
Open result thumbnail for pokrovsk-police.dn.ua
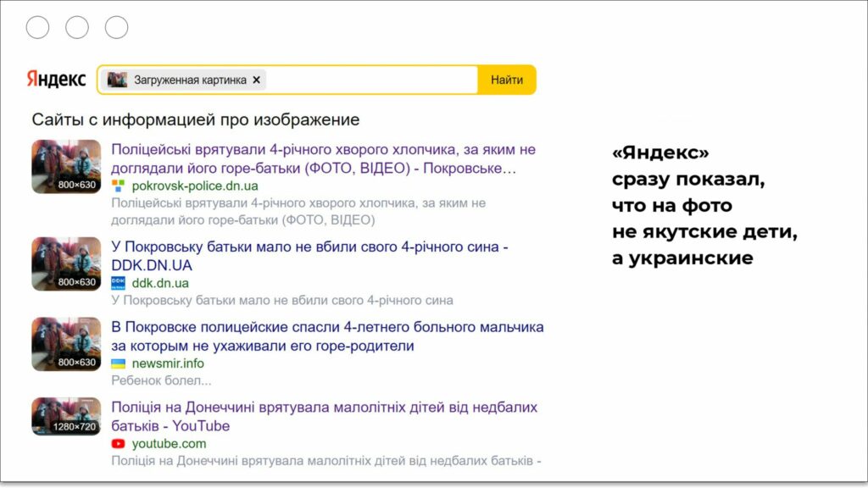click(66, 166)
